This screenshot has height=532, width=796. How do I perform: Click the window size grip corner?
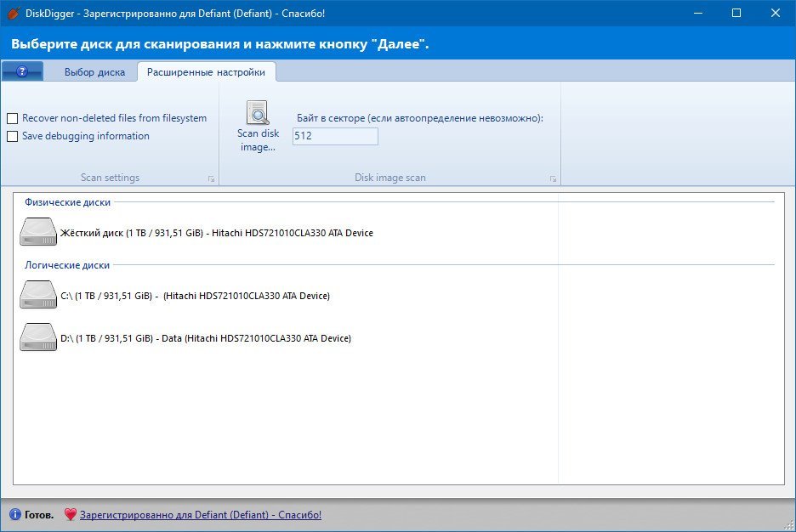[x=790, y=526]
